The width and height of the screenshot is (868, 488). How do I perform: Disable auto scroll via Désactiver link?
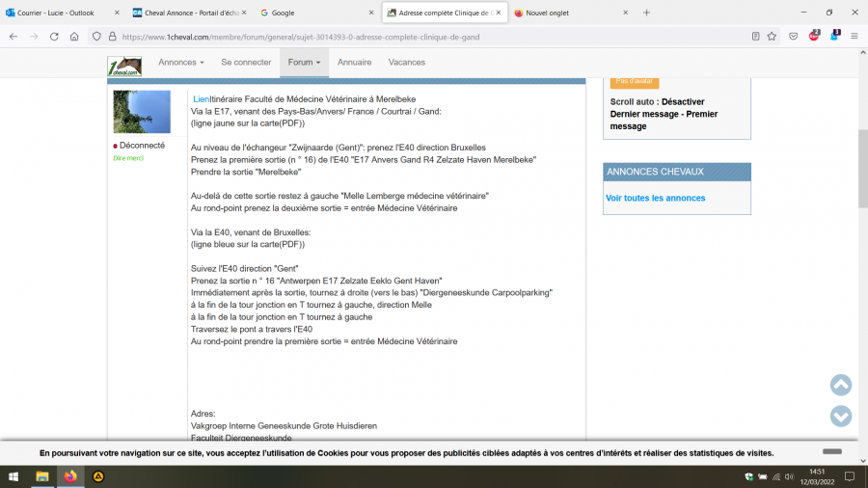pos(683,101)
